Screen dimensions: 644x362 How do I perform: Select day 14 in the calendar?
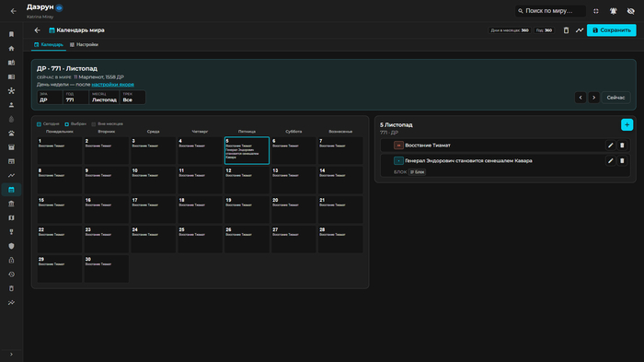(340, 181)
